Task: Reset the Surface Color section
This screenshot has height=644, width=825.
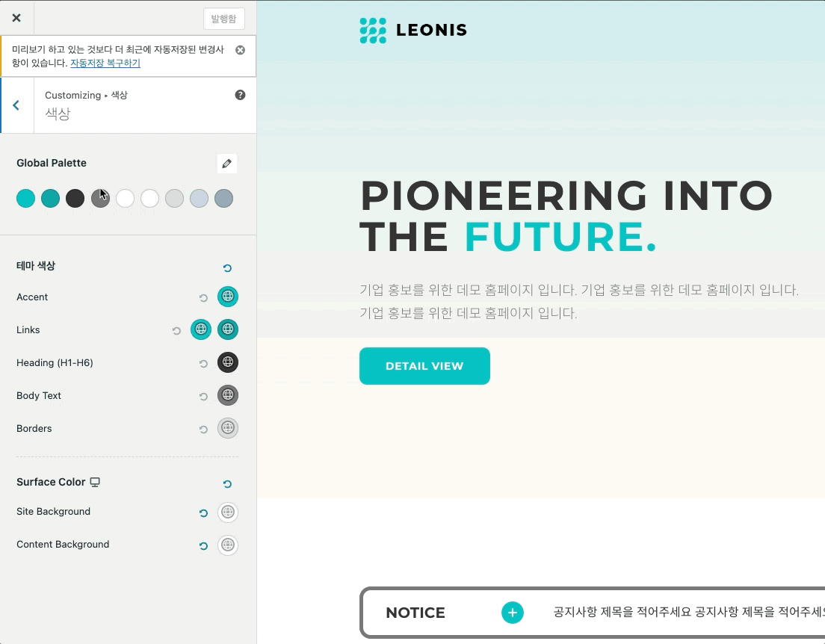Action: pyautogui.click(x=227, y=484)
